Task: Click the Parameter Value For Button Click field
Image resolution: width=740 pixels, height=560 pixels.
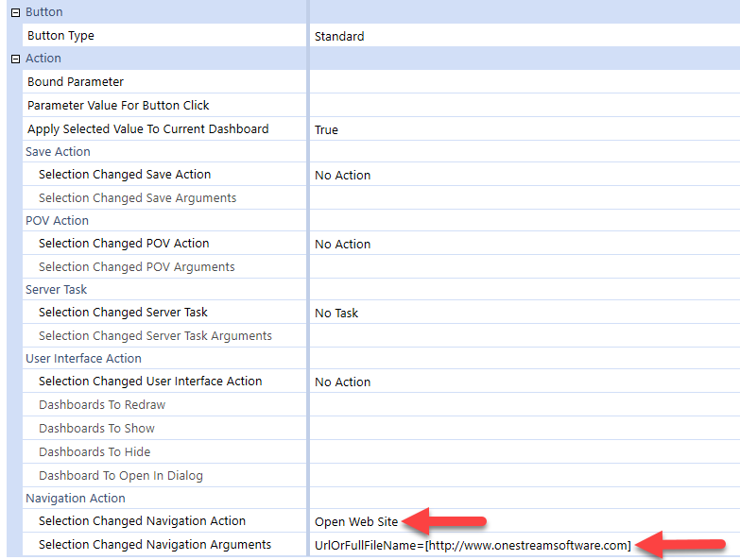Action: (x=525, y=106)
